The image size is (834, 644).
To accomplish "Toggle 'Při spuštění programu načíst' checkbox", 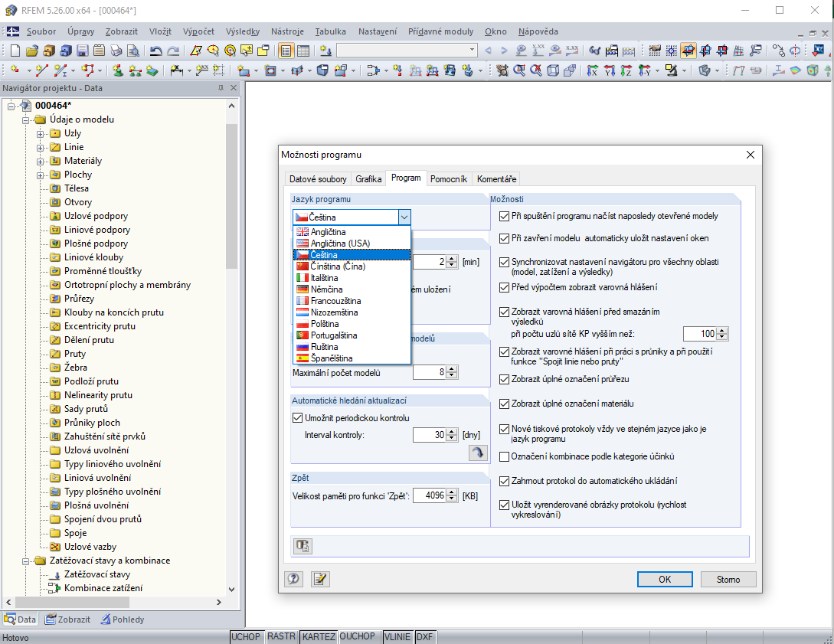I will pos(504,217).
